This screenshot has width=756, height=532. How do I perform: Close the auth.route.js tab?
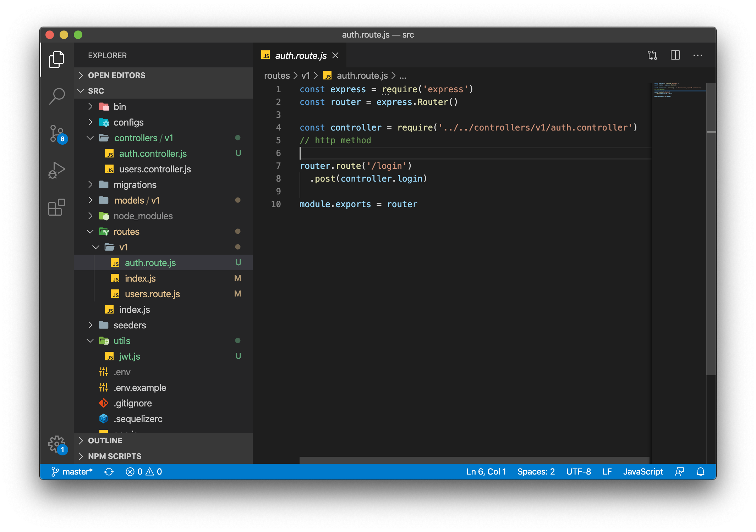(x=335, y=56)
